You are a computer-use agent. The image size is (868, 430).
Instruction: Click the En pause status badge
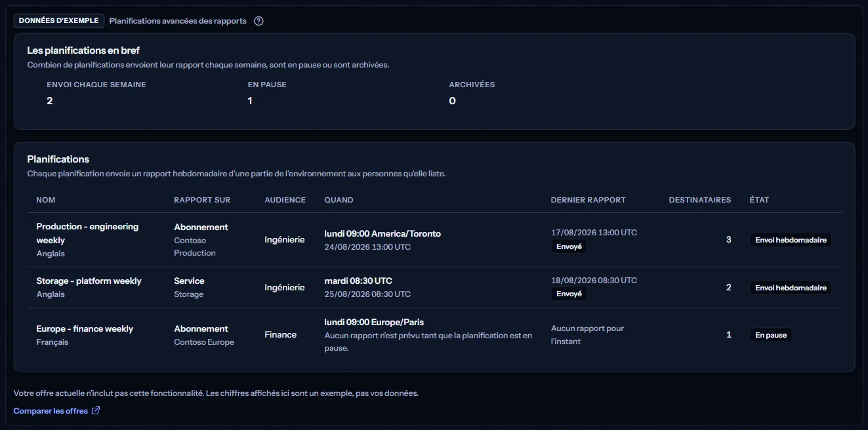coord(771,335)
